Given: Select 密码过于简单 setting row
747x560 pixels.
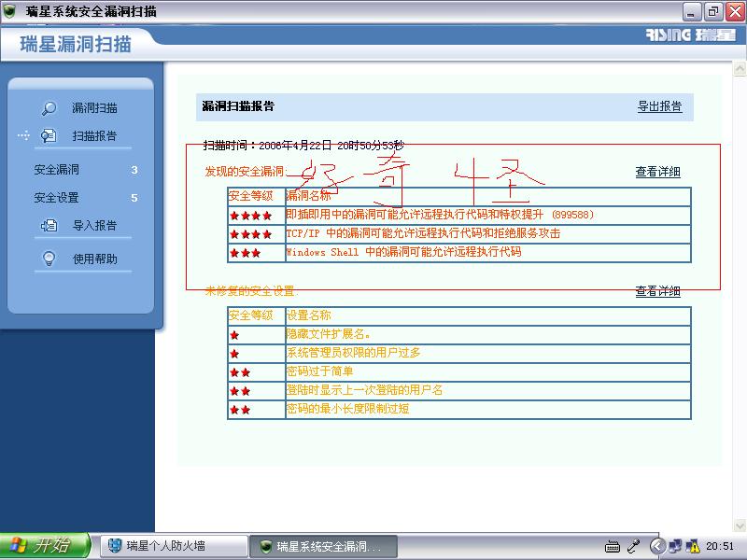Looking at the screenshot, I should click(459, 371).
